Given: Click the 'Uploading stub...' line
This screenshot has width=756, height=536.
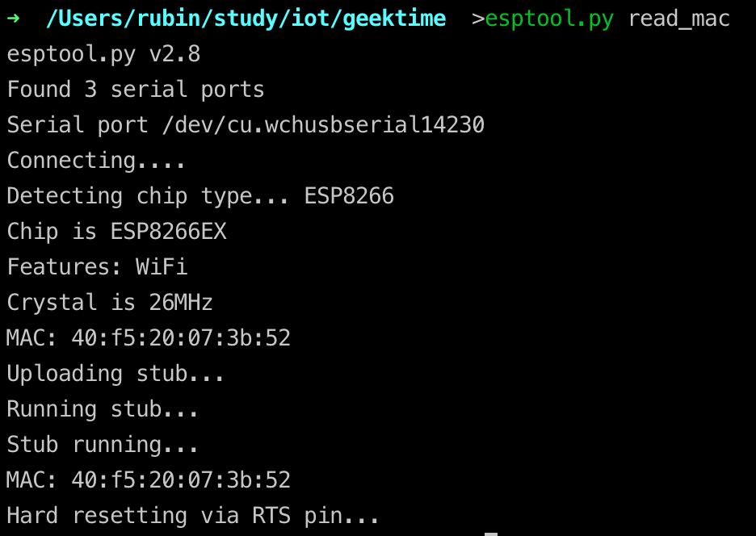Looking at the screenshot, I should click(115, 374).
